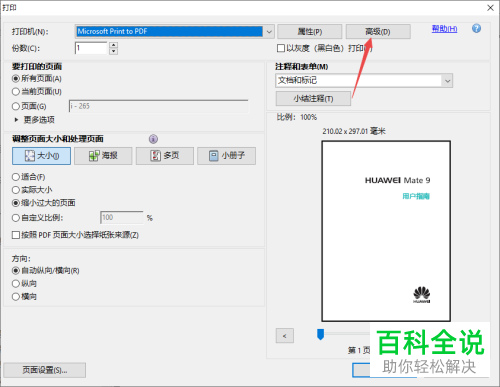This screenshot has height=387, width=500.
Task: Expand the printer selection dropdown
Action: tap(269, 32)
